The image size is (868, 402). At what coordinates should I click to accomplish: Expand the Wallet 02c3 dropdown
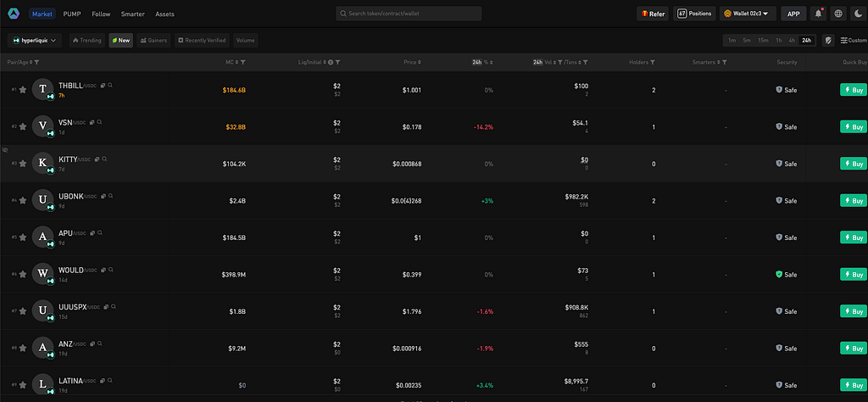point(748,14)
